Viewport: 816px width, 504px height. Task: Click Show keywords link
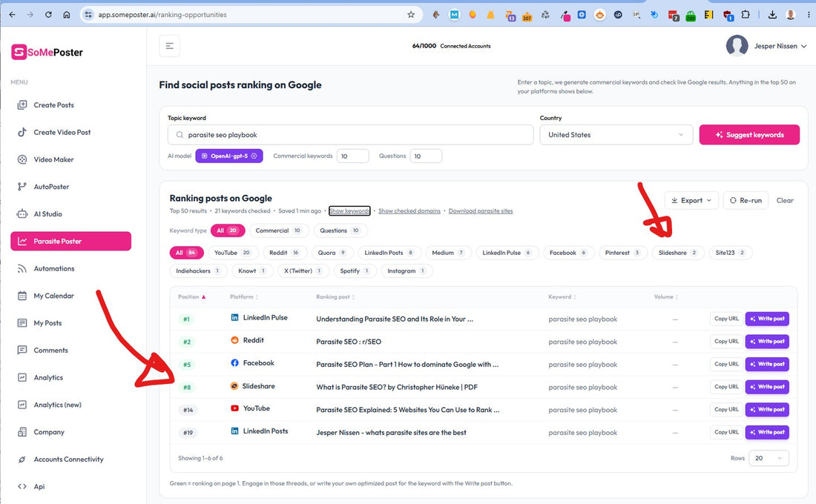[x=349, y=210]
